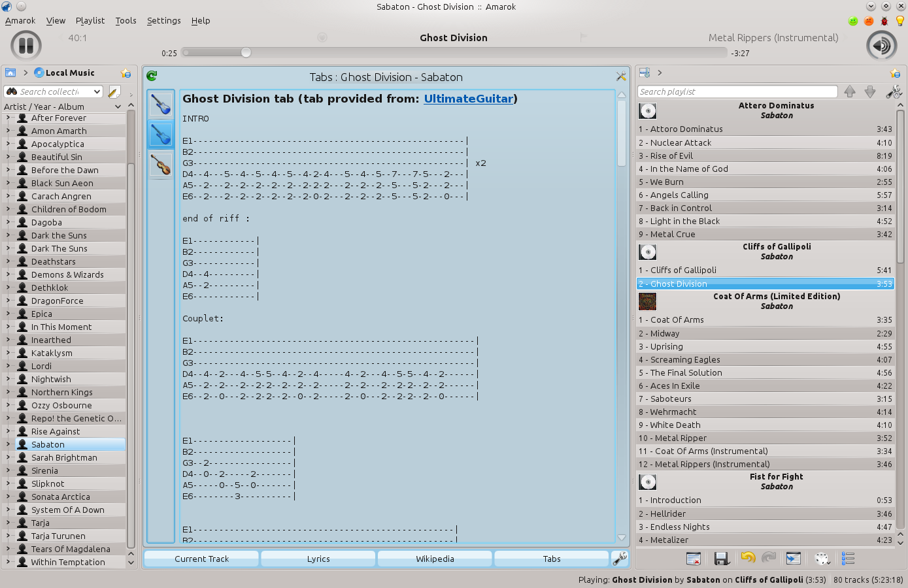The width and height of the screenshot is (908, 588).
Task: Select playlist track Nuclear Attack
Action: tap(765, 142)
